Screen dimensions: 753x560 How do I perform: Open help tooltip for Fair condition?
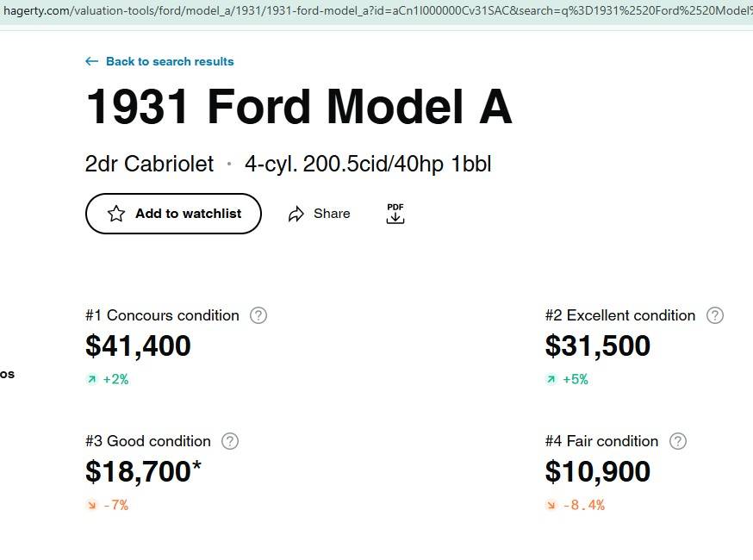(678, 441)
